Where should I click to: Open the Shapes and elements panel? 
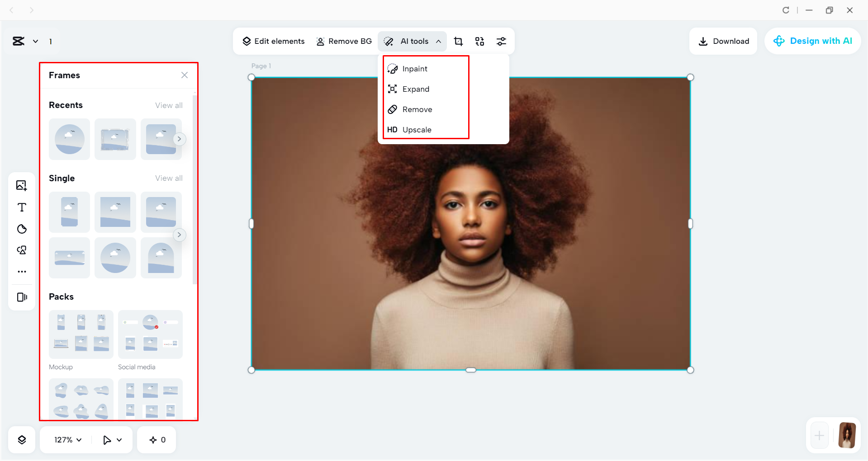point(21,229)
